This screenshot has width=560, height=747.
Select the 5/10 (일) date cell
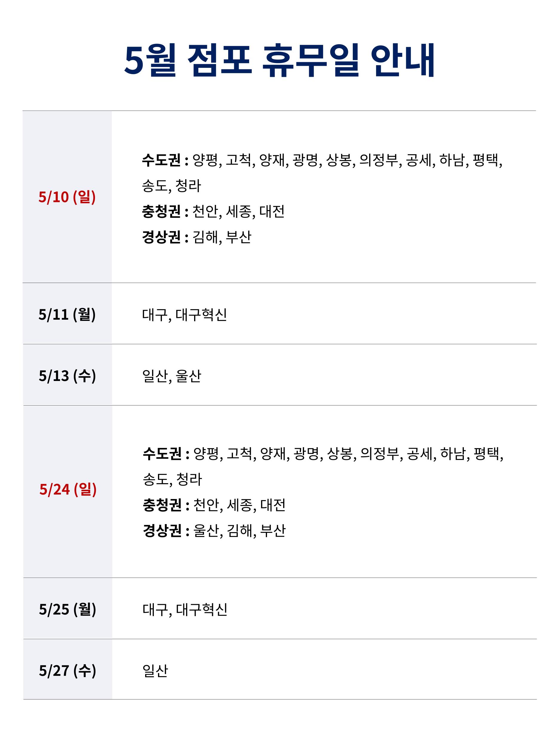click(67, 197)
